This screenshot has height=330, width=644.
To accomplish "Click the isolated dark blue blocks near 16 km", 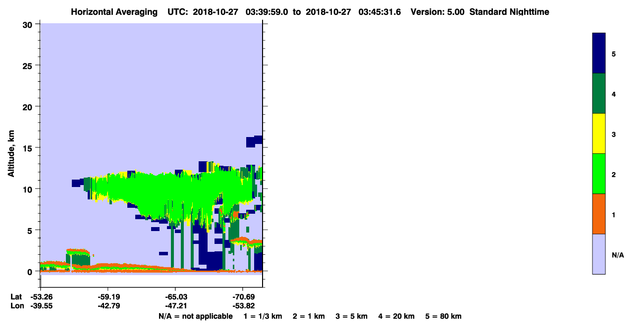I will click(254, 141).
